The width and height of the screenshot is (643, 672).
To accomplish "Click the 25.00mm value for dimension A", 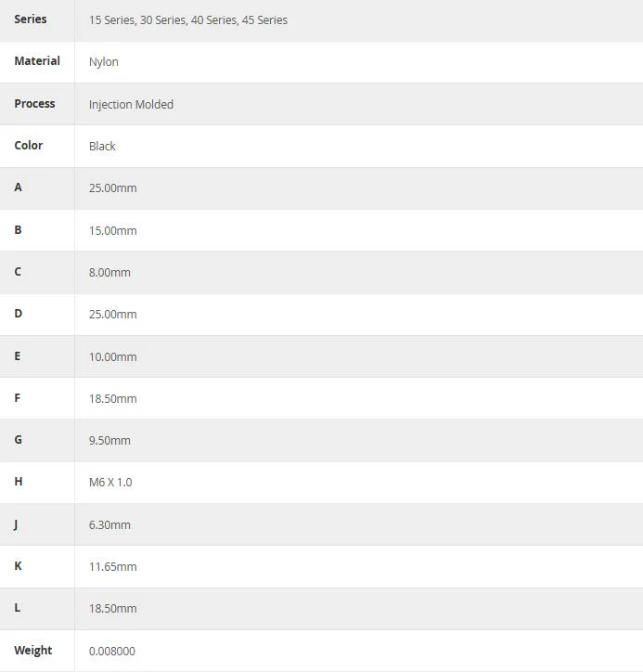I will point(113,188).
